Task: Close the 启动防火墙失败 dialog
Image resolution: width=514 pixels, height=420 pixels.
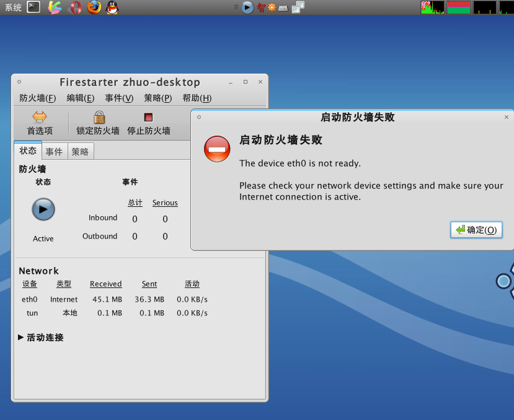Action: click(x=507, y=117)
